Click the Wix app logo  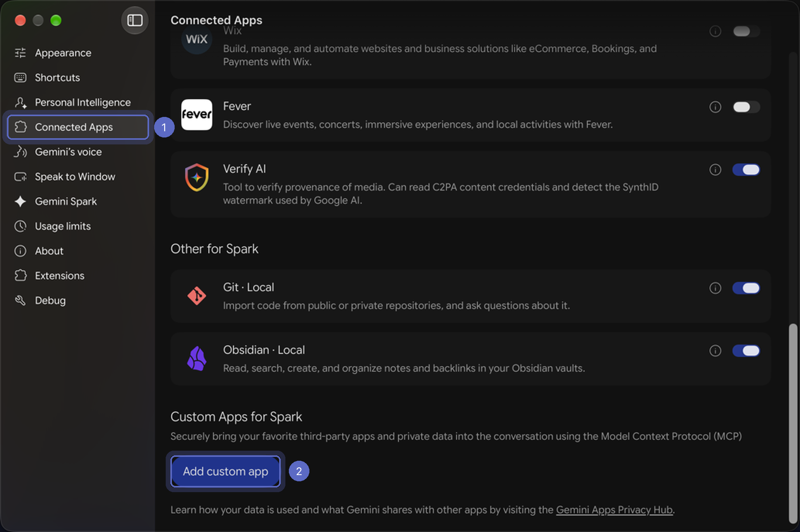(197, 39)
